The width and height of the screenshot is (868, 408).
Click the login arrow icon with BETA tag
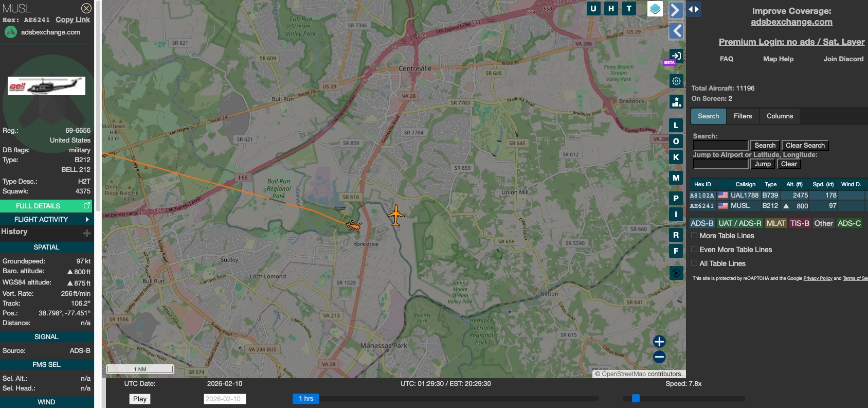[x=676, y=56]
